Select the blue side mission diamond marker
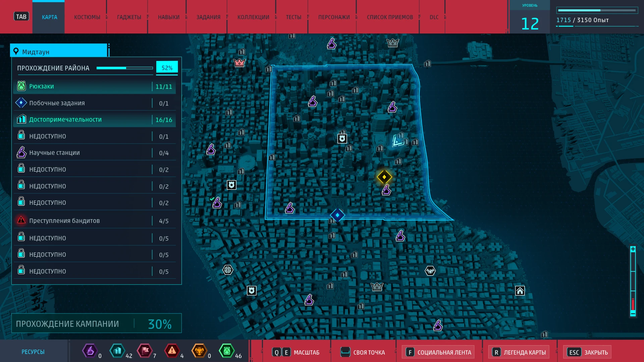 [x=337, y=215]
